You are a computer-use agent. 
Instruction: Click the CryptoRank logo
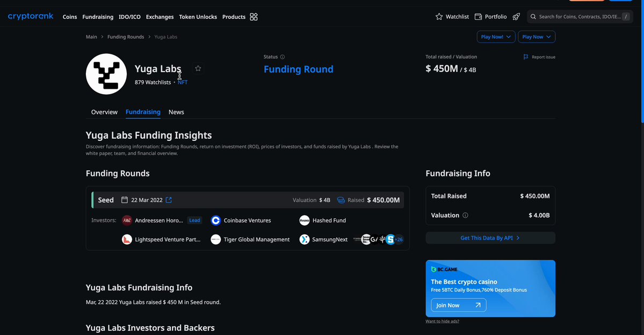31,17
